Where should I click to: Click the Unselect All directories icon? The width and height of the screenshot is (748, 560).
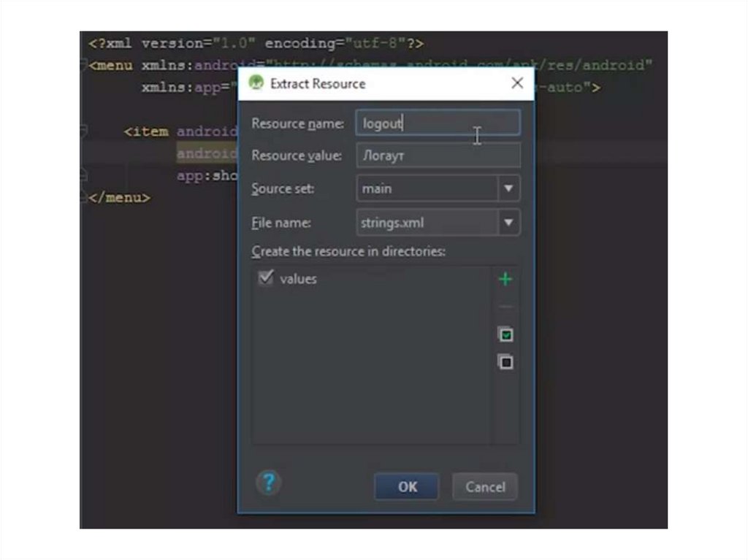point(505,361)
